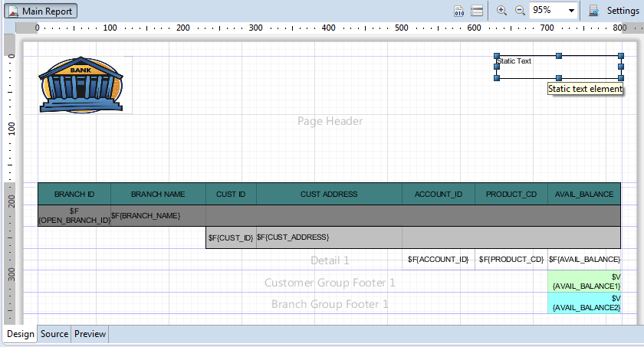Image resolution: width=644 pixels, height=347 pixels.
Task: Switch to the Design tab
Action: [21, 334]
